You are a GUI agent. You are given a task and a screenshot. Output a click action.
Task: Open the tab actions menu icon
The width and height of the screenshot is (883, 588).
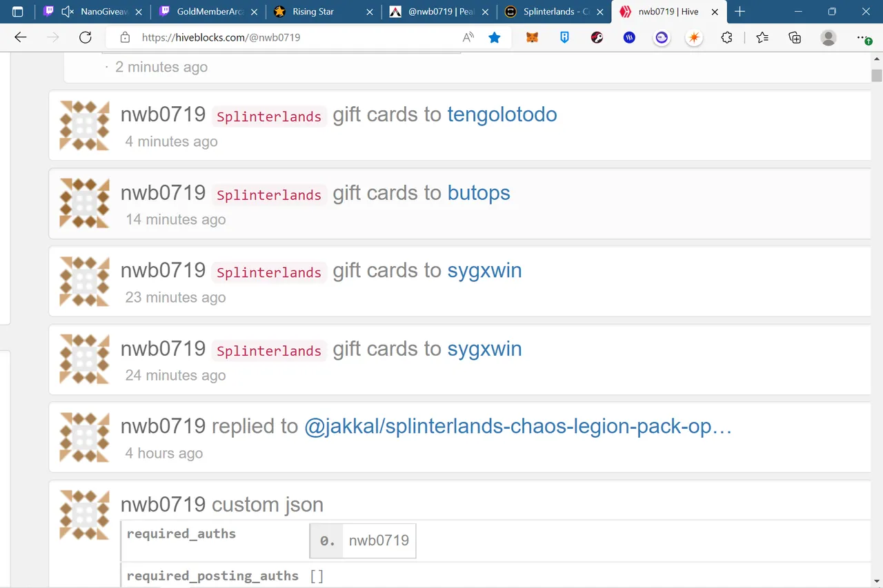pos(18,12)
